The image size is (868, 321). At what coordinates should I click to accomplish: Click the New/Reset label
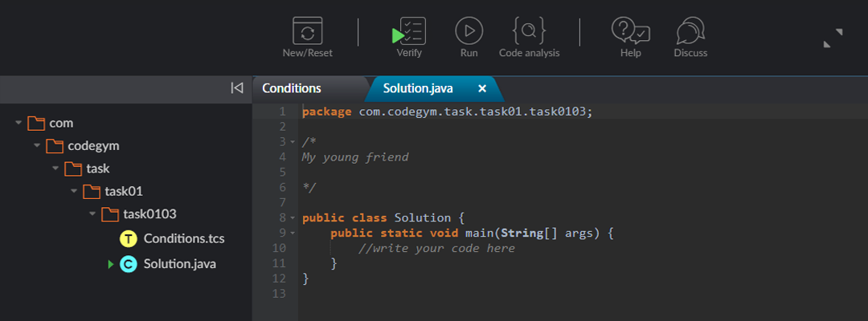[x=308, y=53]
